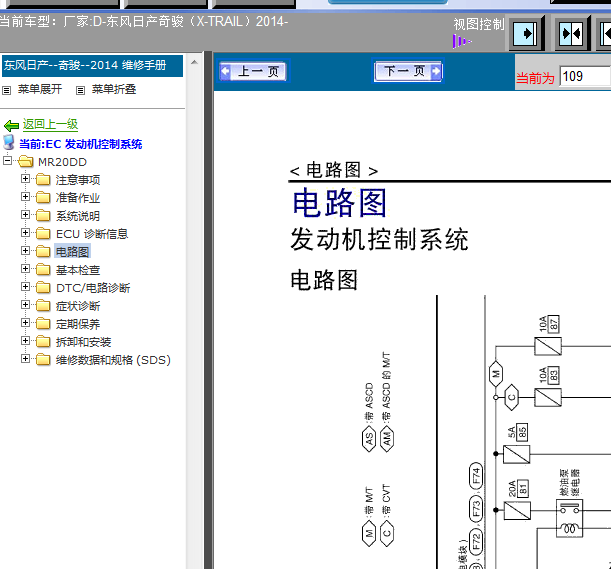
Task: Click 当前:EC 发动机控制系统 heading
Action: pos(81,144)
